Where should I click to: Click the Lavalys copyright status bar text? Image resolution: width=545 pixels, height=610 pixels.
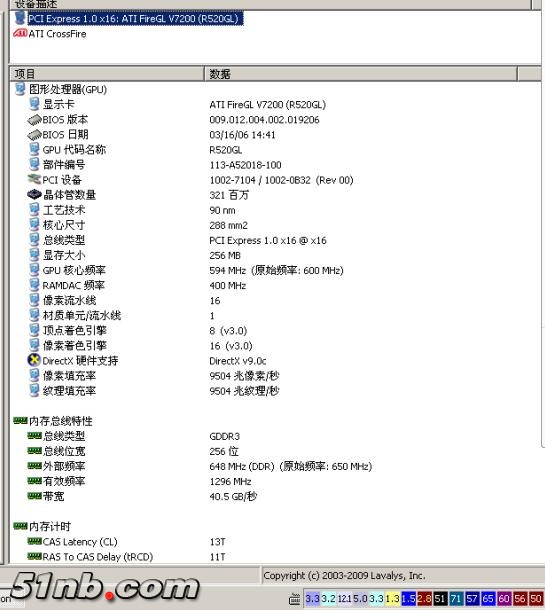click(x=344, y=575)
